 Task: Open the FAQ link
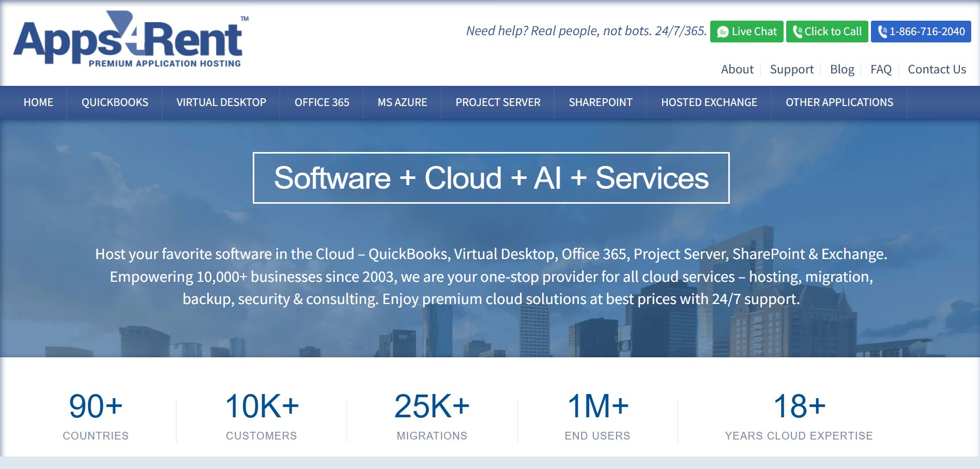(881, 69)
